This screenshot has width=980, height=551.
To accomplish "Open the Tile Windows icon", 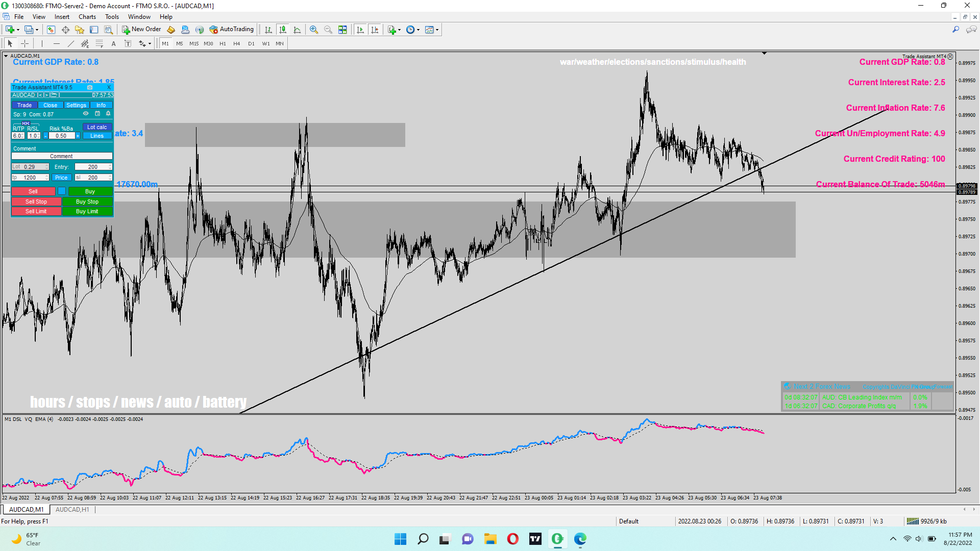I will pyautogui.click(x=342, y=30).
